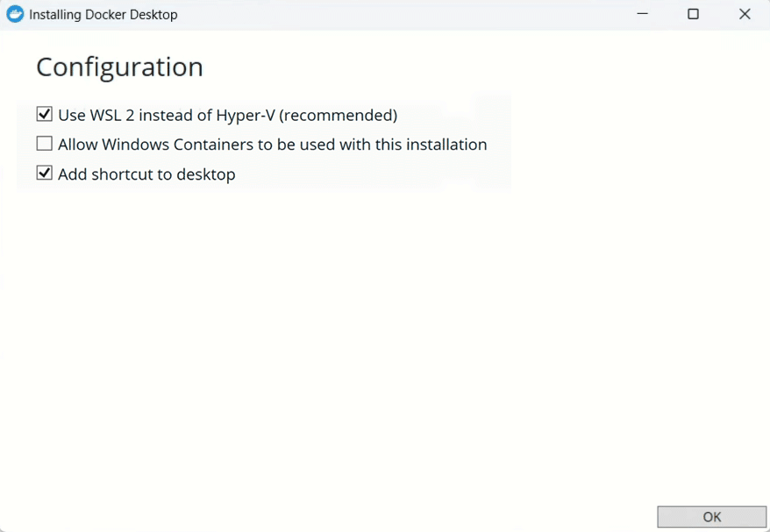The height and width of the screenshot is (532, 770).
Task: Click the installer title bar
Action: 395,14
